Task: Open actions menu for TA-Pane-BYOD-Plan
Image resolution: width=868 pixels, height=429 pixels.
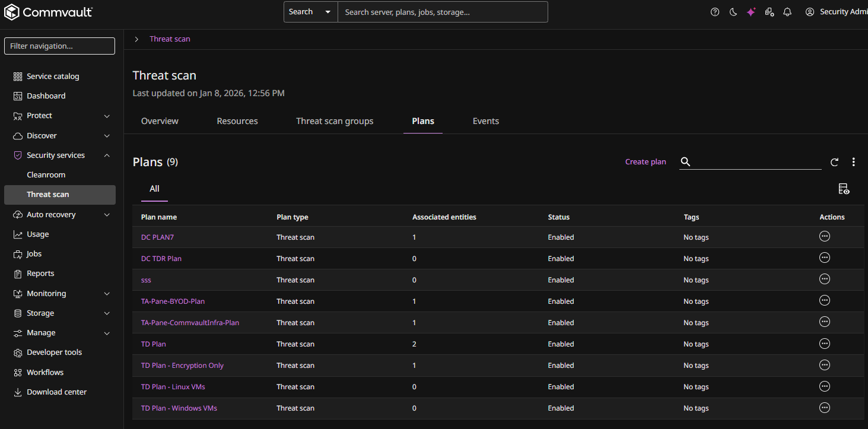Action: pos(824,300)
